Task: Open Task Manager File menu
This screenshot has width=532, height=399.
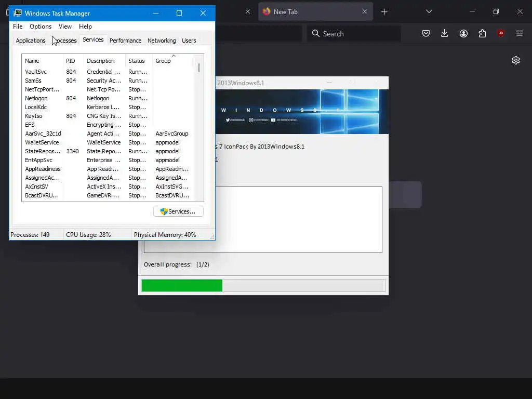Action: click(18, 26)
